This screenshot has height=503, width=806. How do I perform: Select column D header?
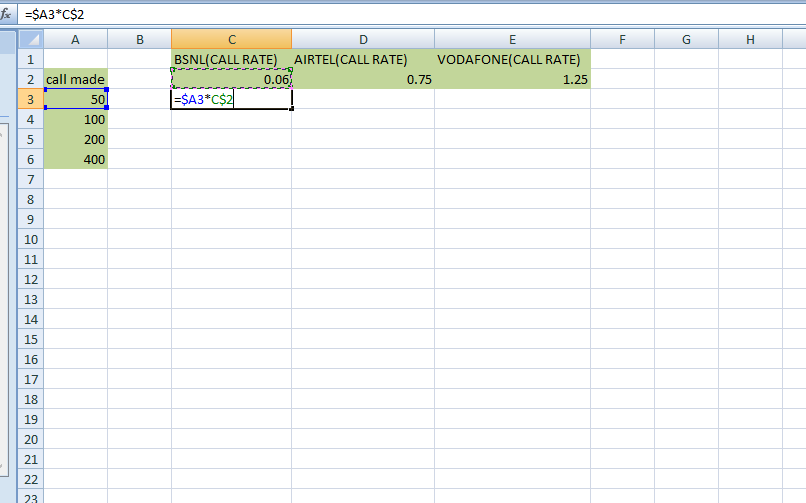click(x=363, y=40)
